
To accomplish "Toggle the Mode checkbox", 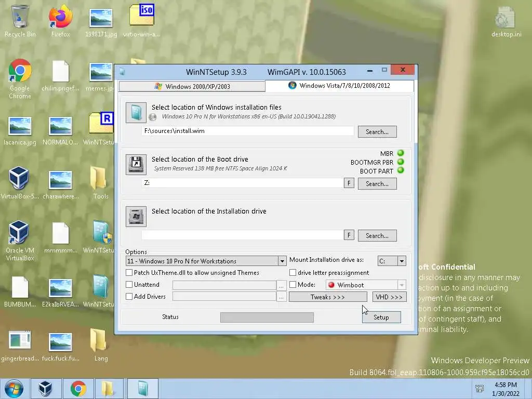I will pos(293,284).
